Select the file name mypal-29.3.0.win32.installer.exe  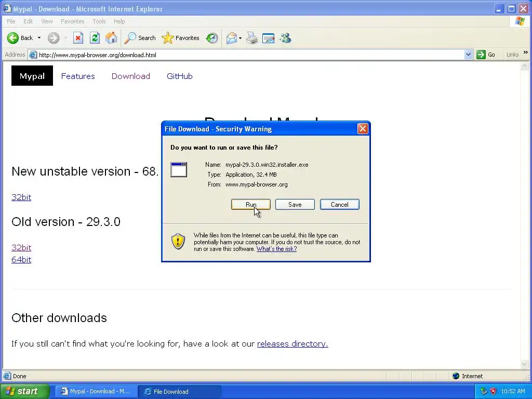click(267, 165)
